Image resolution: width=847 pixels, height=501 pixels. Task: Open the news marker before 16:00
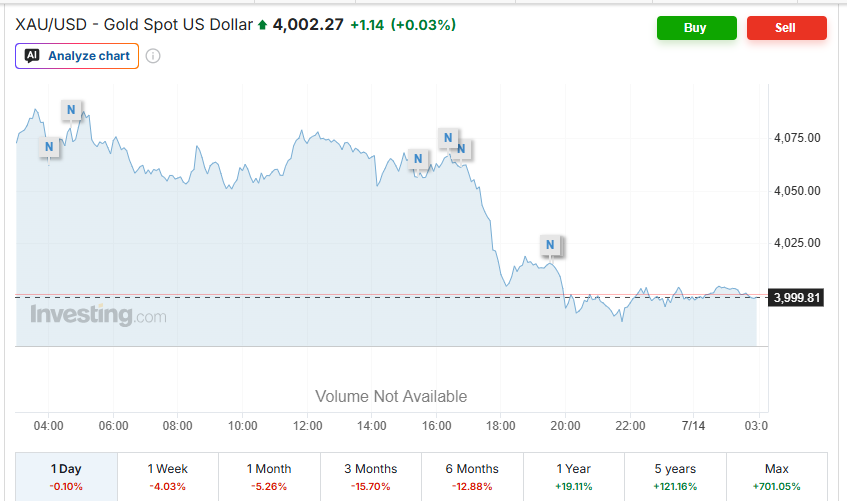click(x=418, y=159)
